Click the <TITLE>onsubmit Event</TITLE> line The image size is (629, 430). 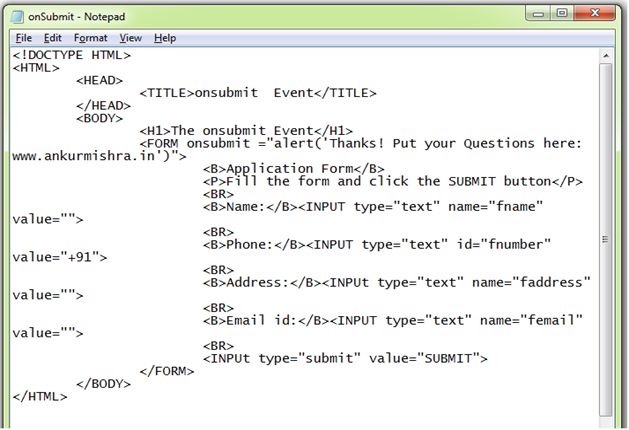(258, 93)
